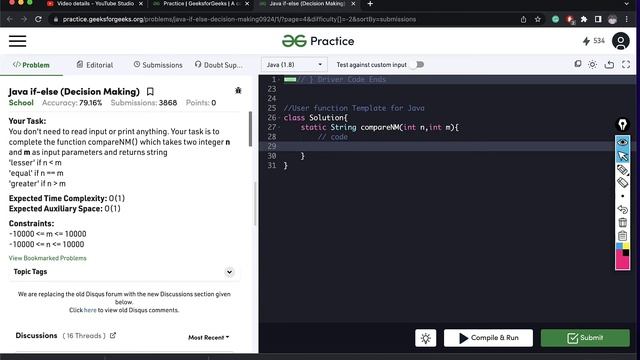640x360 pixels.
Task: Expand the Topic Tags section
Action: [229, 272]
